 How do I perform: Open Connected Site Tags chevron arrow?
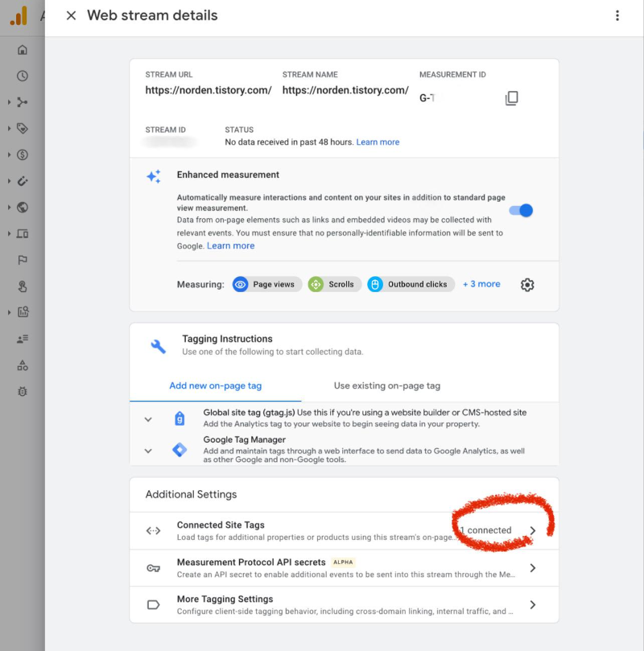[x=533, y=530]
